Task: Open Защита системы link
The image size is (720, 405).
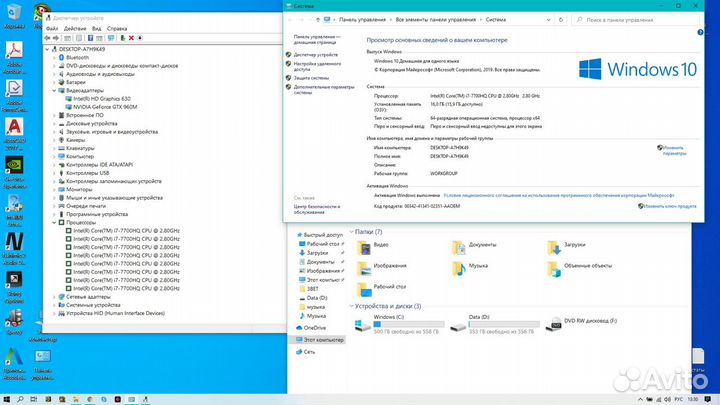Action: 311,78
